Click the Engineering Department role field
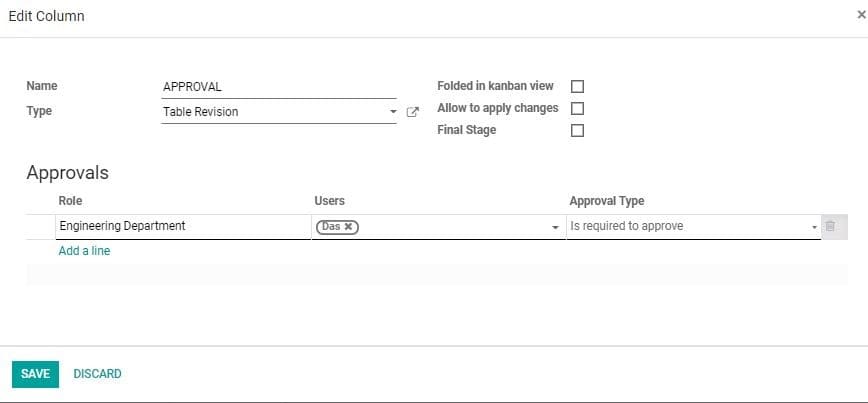Screen dimensions: 868x403 (x=182, y=226)
